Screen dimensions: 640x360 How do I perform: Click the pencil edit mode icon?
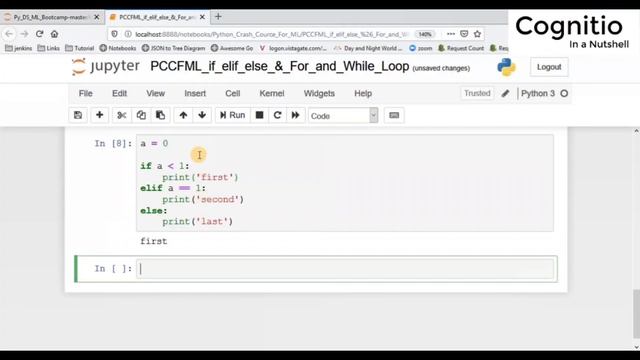click(505, 93)
